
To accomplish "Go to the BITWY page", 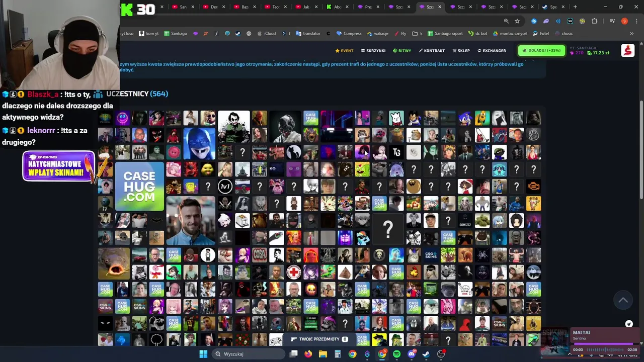I will coord(402,51).
